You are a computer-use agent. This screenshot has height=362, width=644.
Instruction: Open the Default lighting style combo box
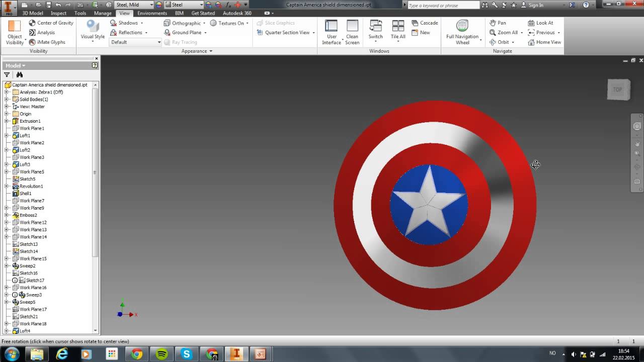point(135,42)
